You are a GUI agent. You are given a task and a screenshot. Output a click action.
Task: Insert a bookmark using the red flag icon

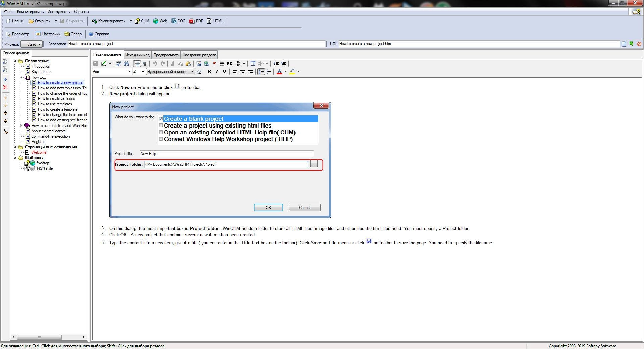pyautogui.click(x=214, y=63)
